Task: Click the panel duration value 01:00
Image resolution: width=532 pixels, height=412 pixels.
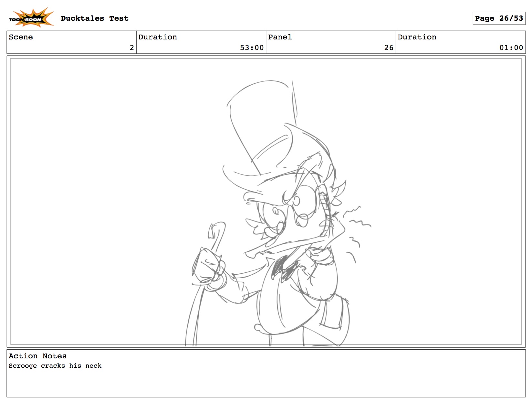Action: tap(511, 48)
